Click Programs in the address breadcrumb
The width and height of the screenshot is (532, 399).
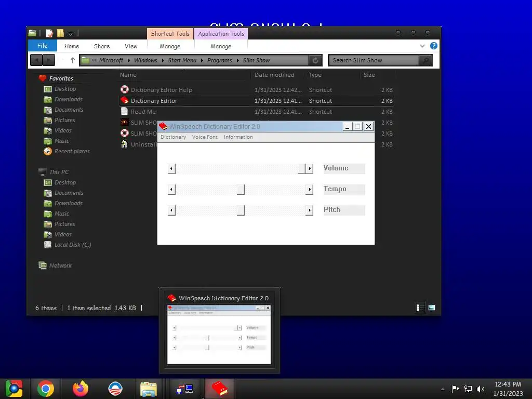click(x=220, y=60)
